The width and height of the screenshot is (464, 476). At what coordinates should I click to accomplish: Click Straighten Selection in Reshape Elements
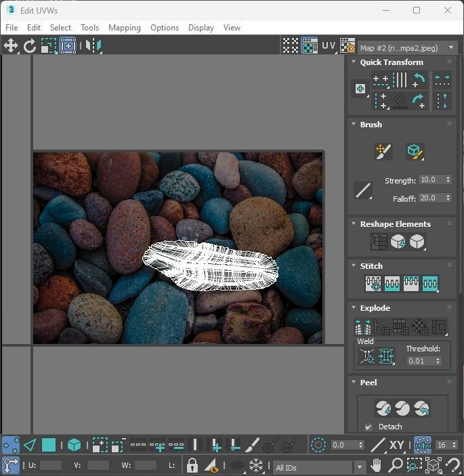[x=379, y=242]
